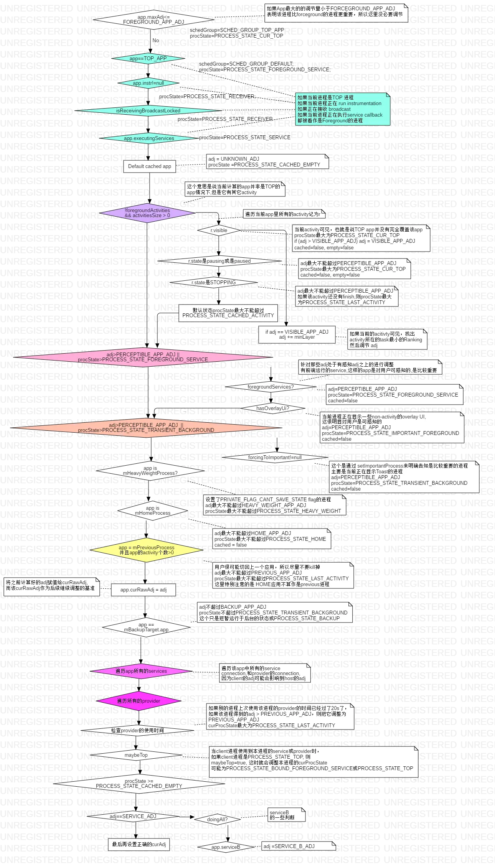Image resolution: width=495 pixels, height=868 pixels.
Task: Click the 'adj =SERVICE_B_ADJ' note
Action: tap(299, 846)
